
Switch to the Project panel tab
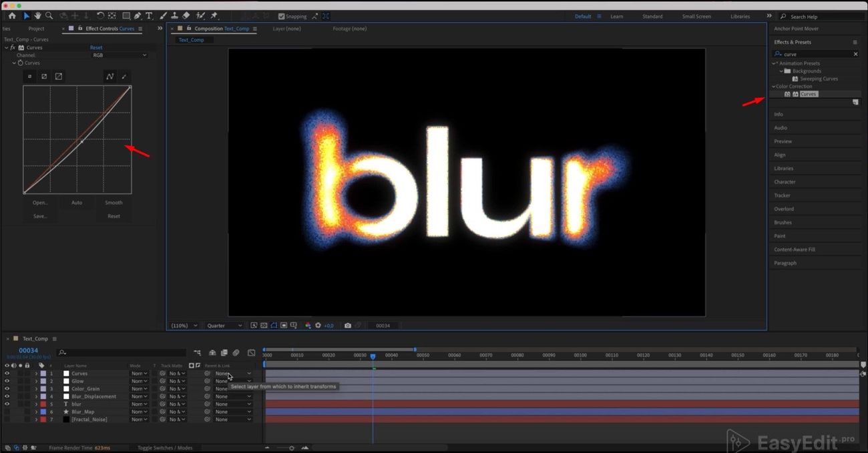click(36, 29)
